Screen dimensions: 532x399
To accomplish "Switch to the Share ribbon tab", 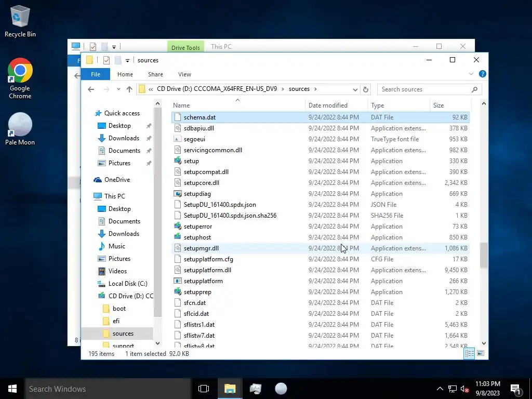I will pos(155,74).
